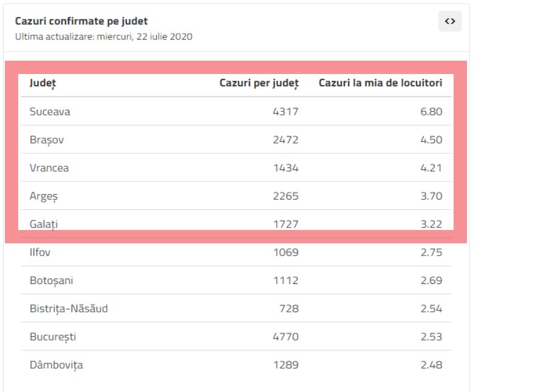The image size is (552, 392).
Task: Select the 6.80 per-thousand rate value
Action: (x=432, y=112)
